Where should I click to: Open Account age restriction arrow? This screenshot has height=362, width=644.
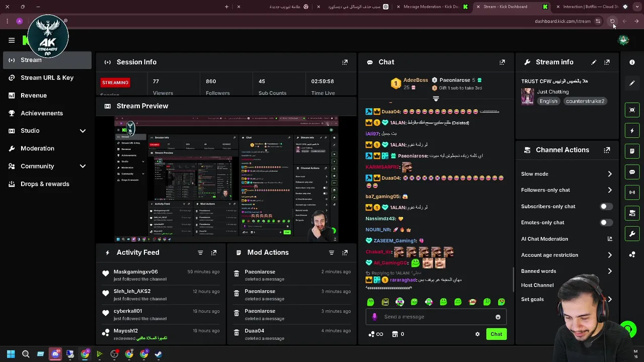610,255
